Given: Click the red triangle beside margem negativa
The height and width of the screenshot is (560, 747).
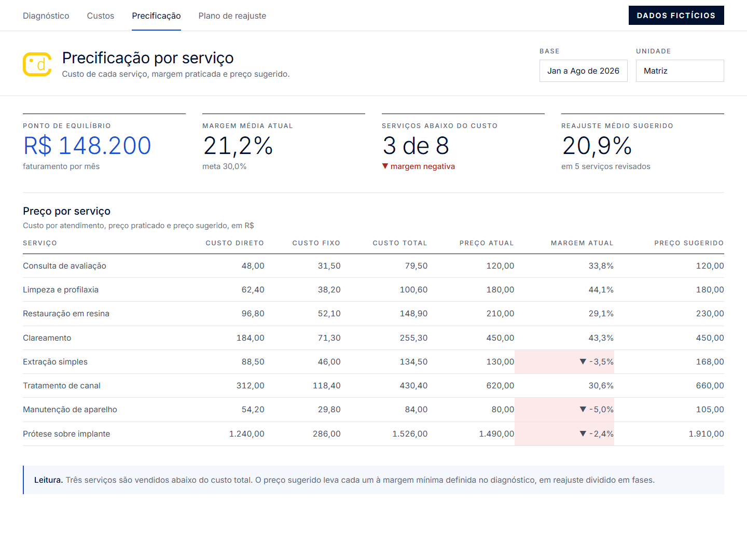Looking at the screenshot, I should pos(385,166).
